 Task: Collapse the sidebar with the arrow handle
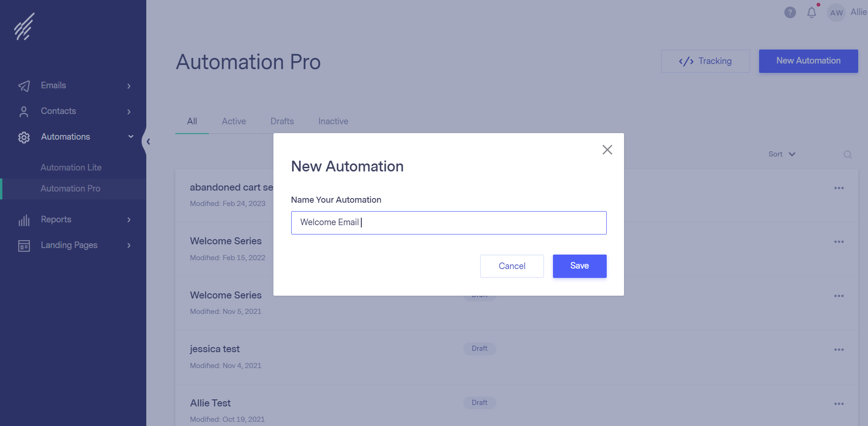point(148,142)
